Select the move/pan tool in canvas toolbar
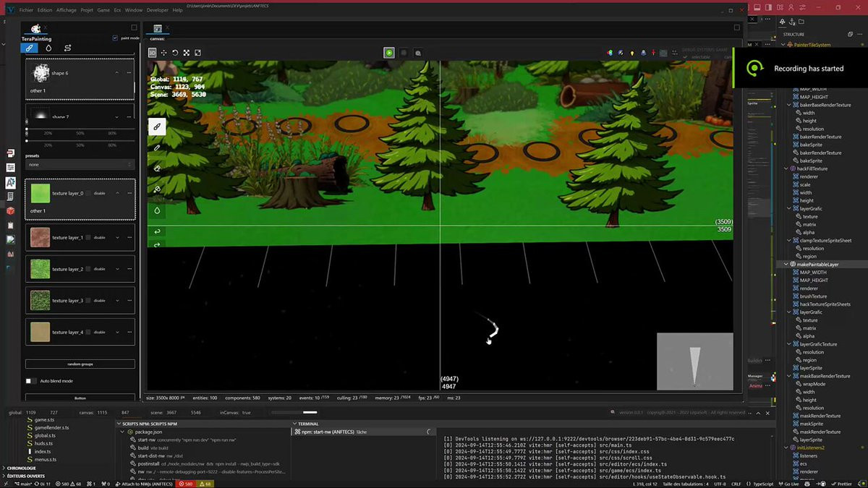Image resolution: width=868 pixels, height=488 pixels. point(163,53)
